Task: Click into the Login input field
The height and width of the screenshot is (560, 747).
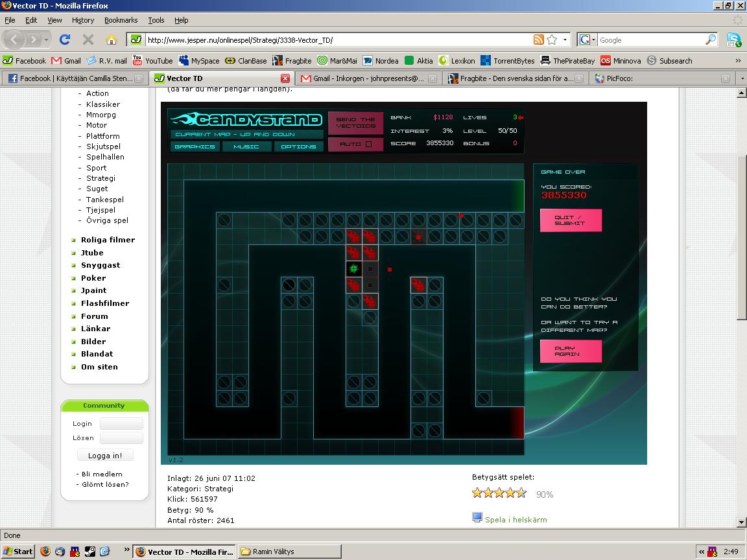Action: [121, 423]
